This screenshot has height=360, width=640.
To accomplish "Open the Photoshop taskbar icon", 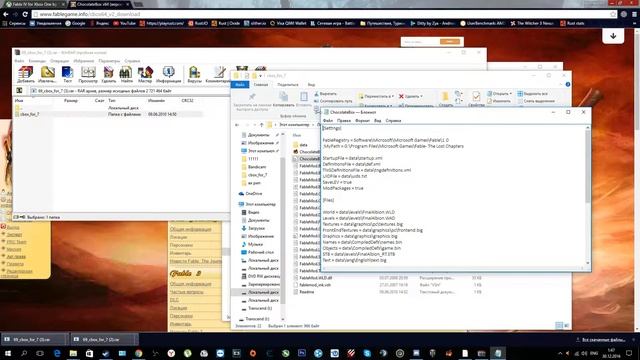I will (302, 353).
